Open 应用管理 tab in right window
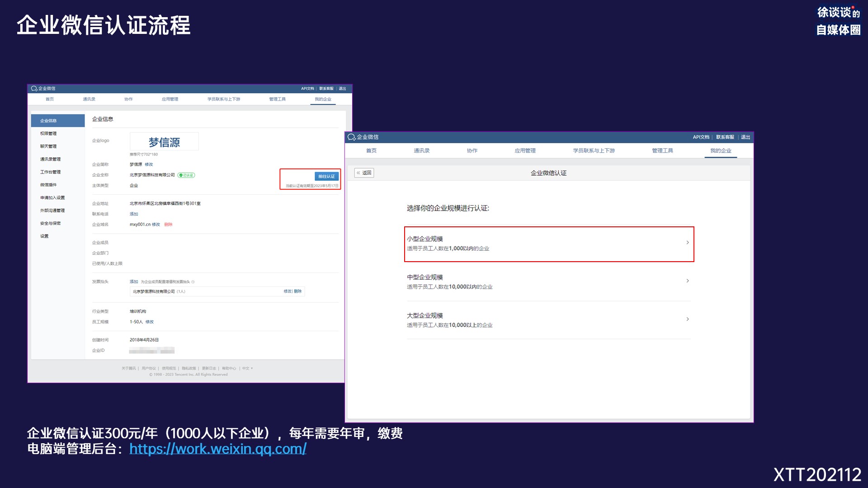The image size is (868, 488). coord(525,151)
